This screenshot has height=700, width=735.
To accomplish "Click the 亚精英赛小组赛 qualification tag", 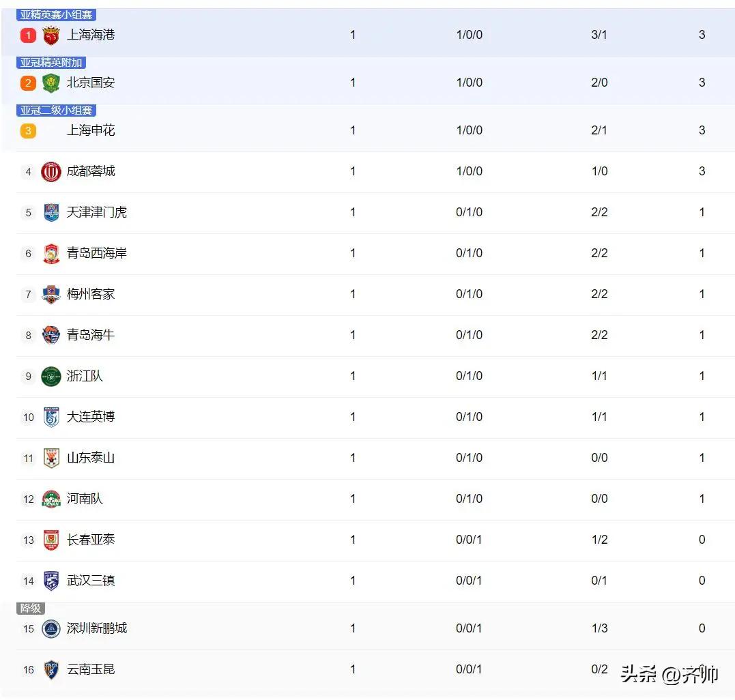I will click(56, 15).
